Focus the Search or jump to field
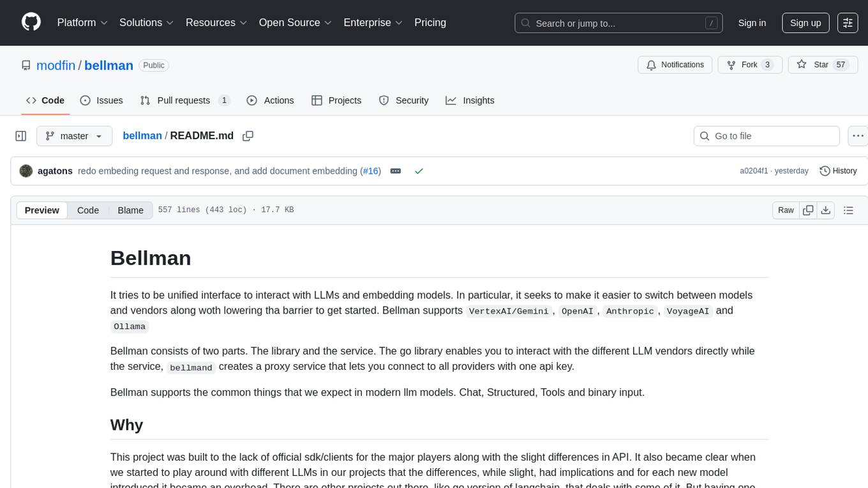This screenshot has height=488, width=868. pos(618,23)
